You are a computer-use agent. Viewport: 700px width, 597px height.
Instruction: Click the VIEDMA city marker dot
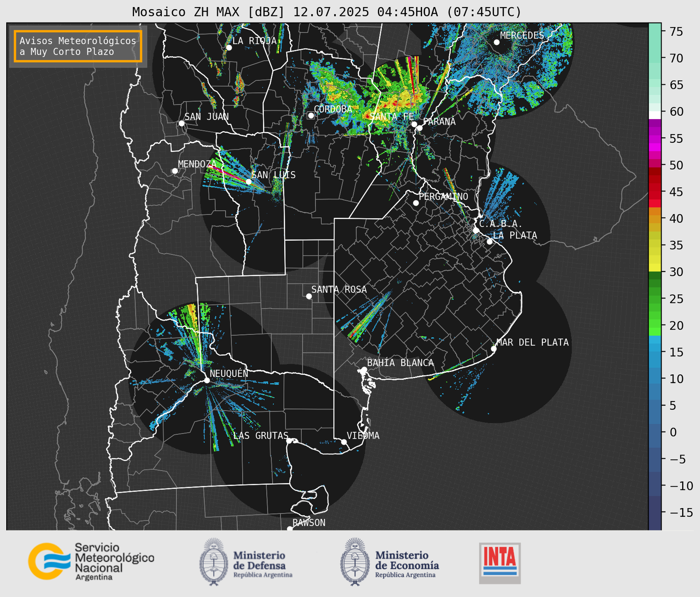pos(344,442)
